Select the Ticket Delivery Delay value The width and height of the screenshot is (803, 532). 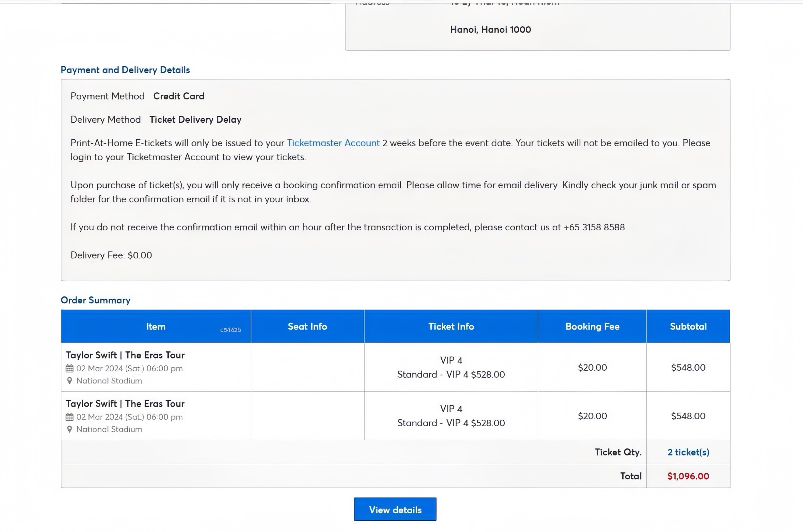click(x=195, y=120)
